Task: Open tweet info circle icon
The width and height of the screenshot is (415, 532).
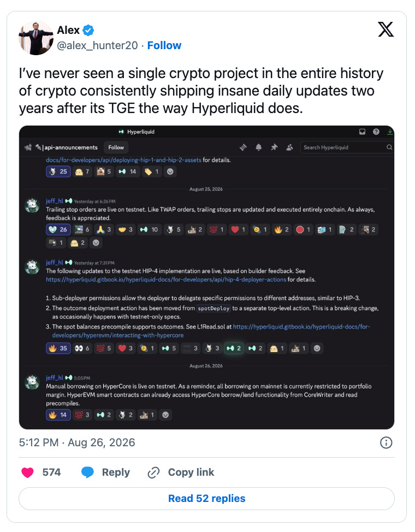Action: click(386, 442)
